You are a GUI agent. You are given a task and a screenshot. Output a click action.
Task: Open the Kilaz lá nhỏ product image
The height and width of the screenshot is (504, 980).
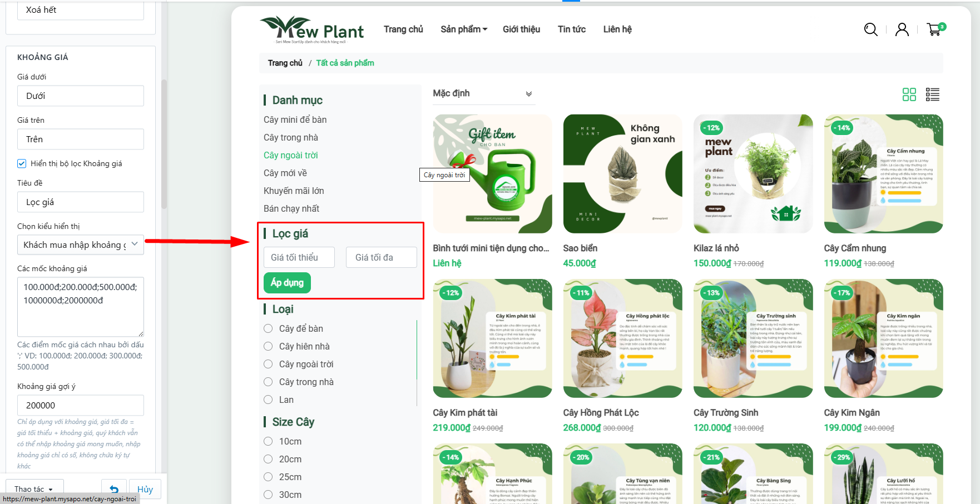pyautogui.click(x=753, y=174)
